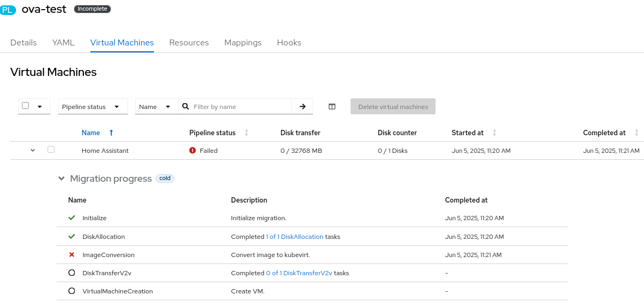Open the Mappings tab

(243, 43)
